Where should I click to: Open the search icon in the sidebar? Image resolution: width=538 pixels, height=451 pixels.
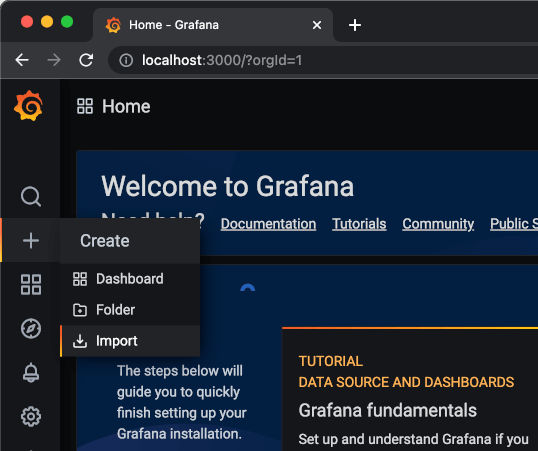[x=31, y=197]
